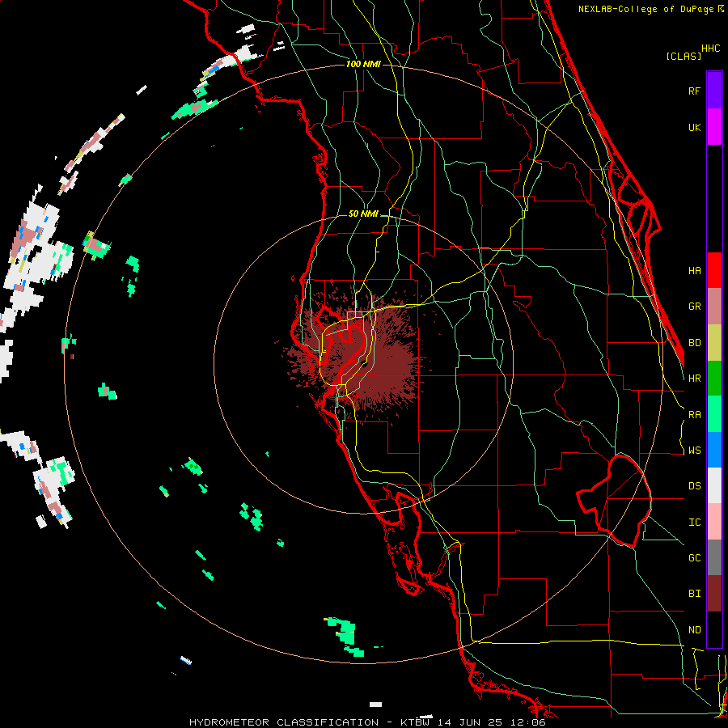Click the BI legend label
728x728 pixels.
pos(694,594)
